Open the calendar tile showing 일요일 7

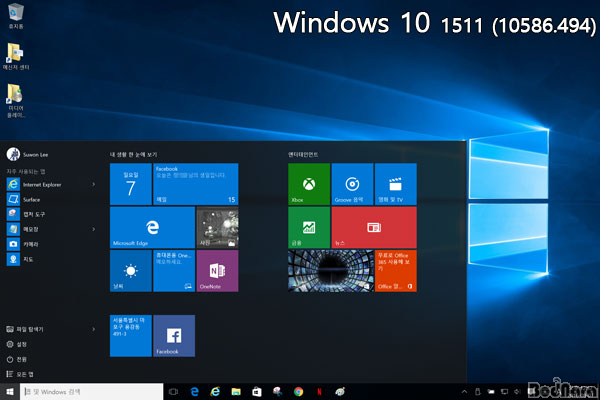(x=131, y=184)
